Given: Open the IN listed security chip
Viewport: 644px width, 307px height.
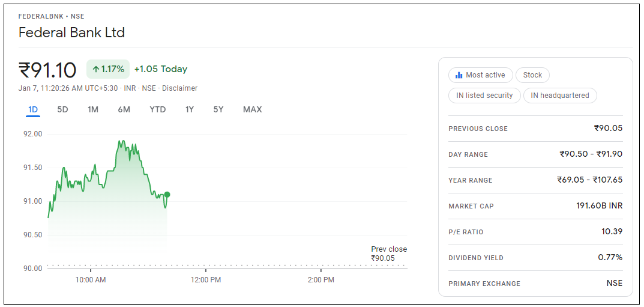Looking at the screenshot, I should [x=484, y=96].
